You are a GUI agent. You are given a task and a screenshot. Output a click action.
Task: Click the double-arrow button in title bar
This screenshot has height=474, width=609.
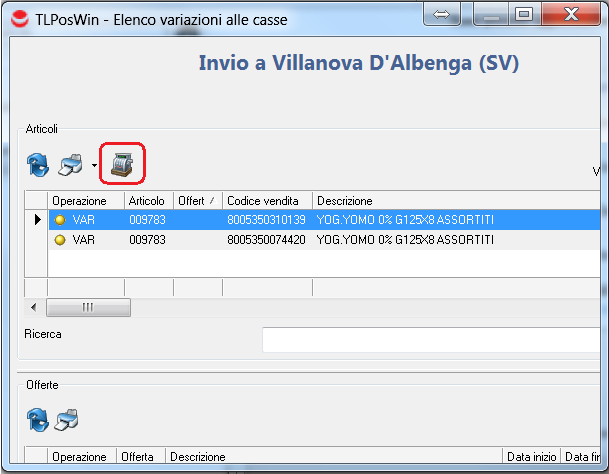coord(442,15)
